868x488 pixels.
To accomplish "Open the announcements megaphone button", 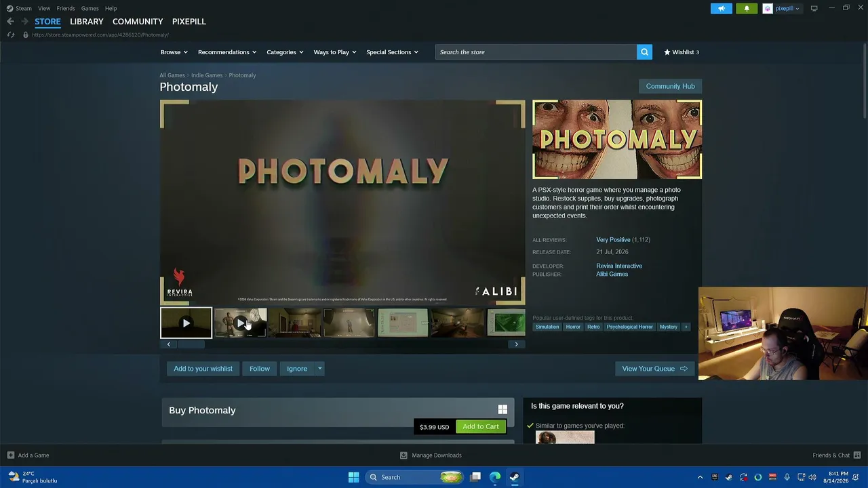I will tap(721, 8).
